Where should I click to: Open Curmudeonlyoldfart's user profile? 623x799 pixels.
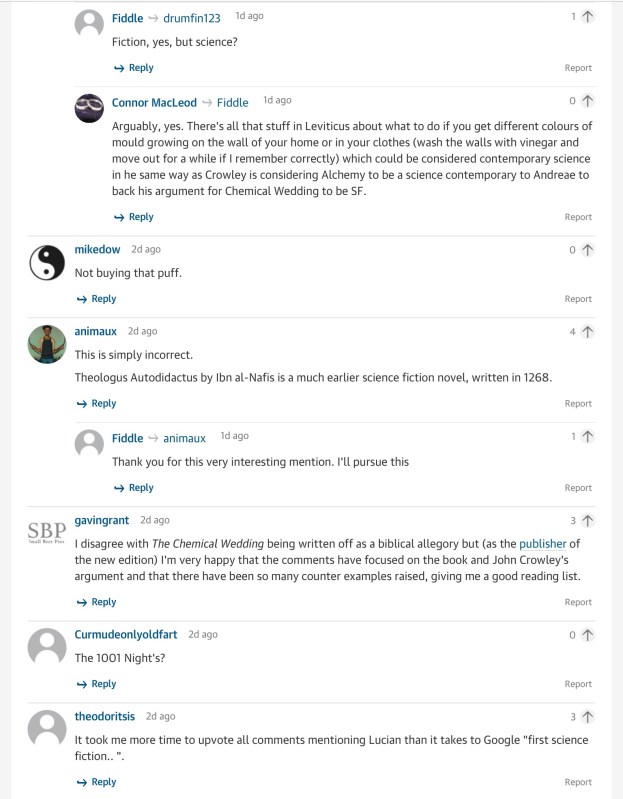point(126,635)
